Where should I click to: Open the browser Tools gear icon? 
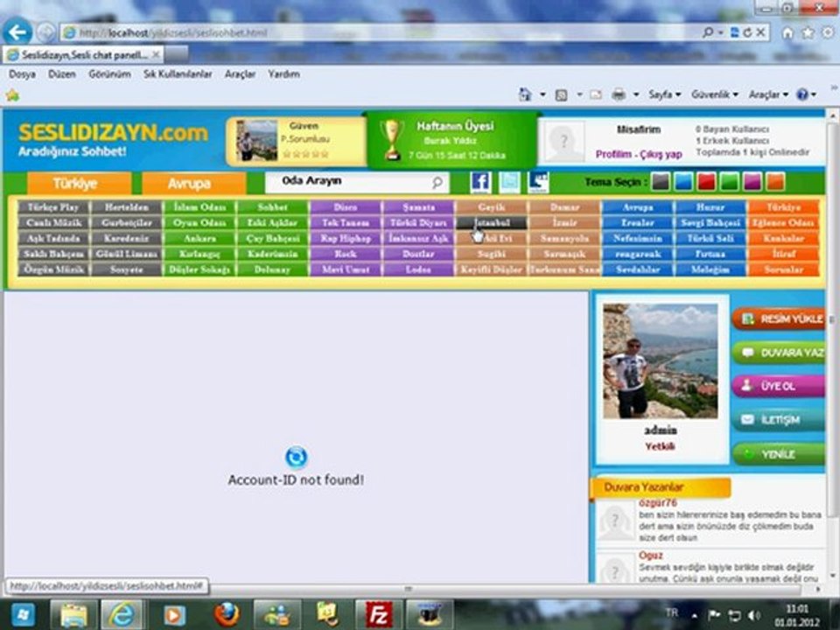[x=828, y=32]
